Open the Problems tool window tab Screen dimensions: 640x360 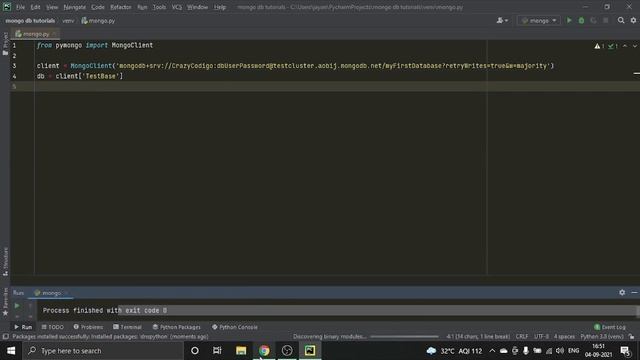point(88,327)
